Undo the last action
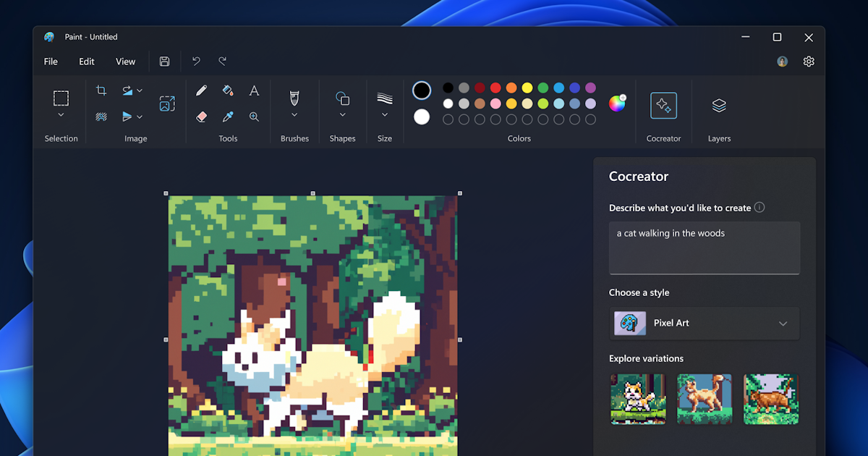The width and height of the screenshot is (868, 456). click(196, 62)
